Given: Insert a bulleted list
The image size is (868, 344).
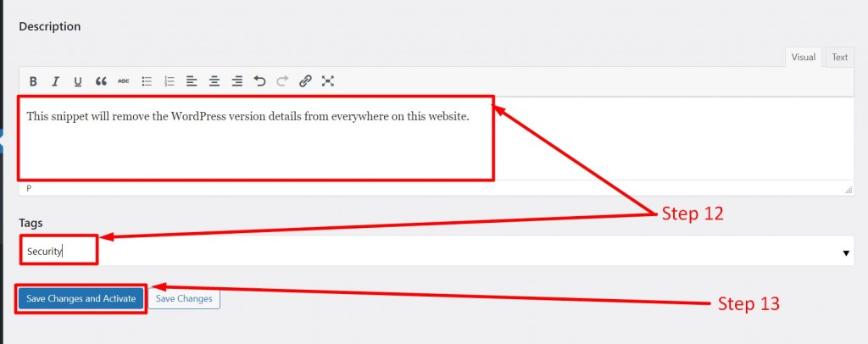Looking at the screenshot, I should [x=147, y=81].
